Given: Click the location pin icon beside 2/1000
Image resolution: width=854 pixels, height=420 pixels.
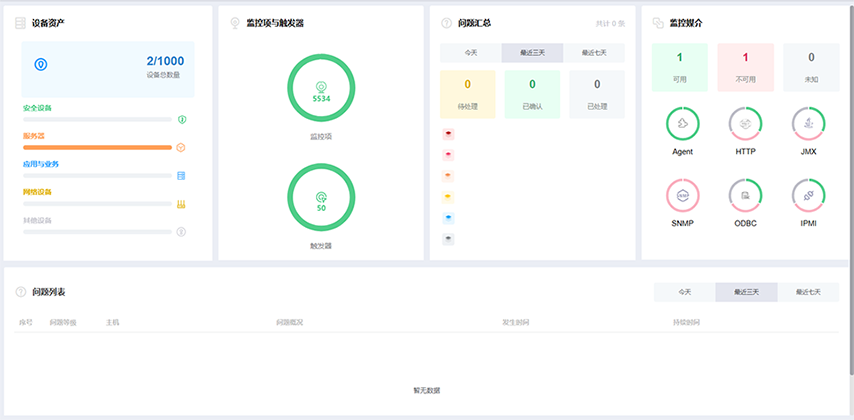Looking at the screenshot, I should (41, 65).
